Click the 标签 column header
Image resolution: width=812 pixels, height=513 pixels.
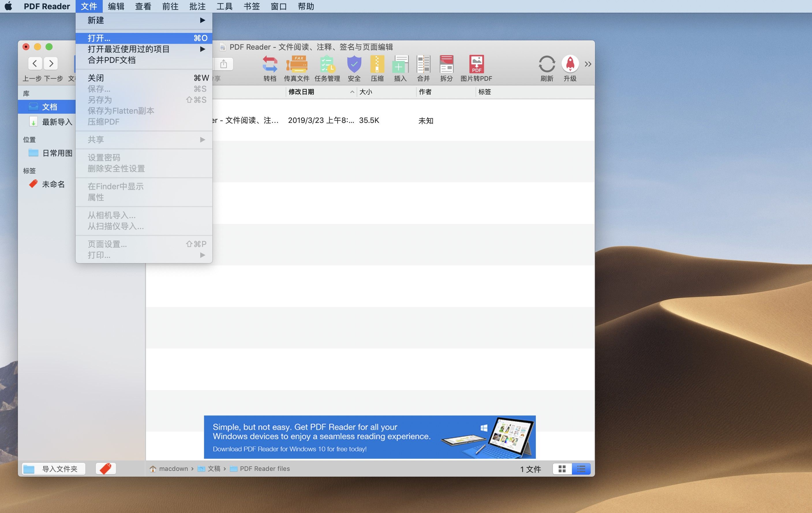coord(535,92)
